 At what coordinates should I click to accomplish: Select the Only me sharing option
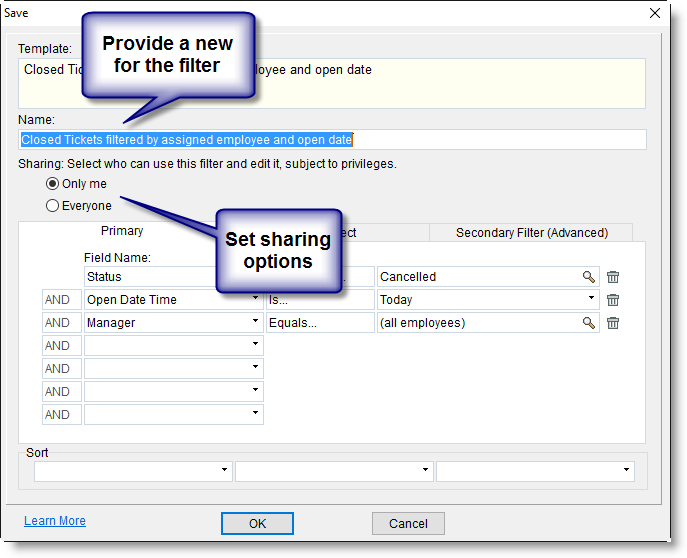tap(53, 184)
